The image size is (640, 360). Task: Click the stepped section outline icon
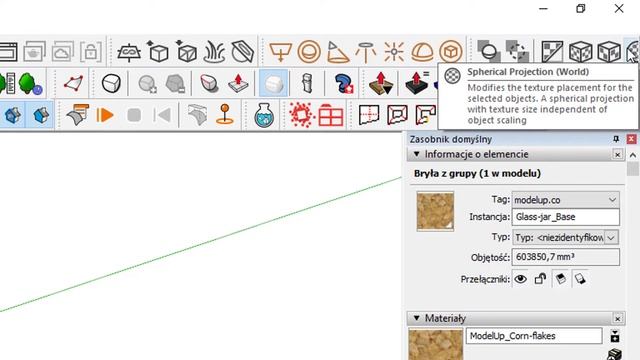[426, 115]
